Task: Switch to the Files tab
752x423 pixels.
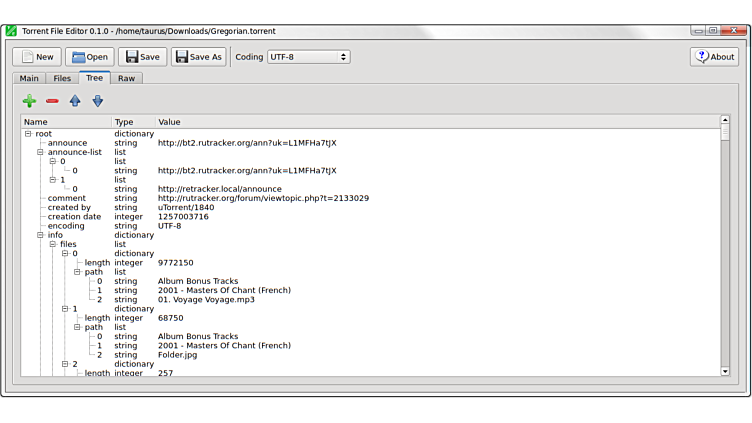Action: coord(62,78)
